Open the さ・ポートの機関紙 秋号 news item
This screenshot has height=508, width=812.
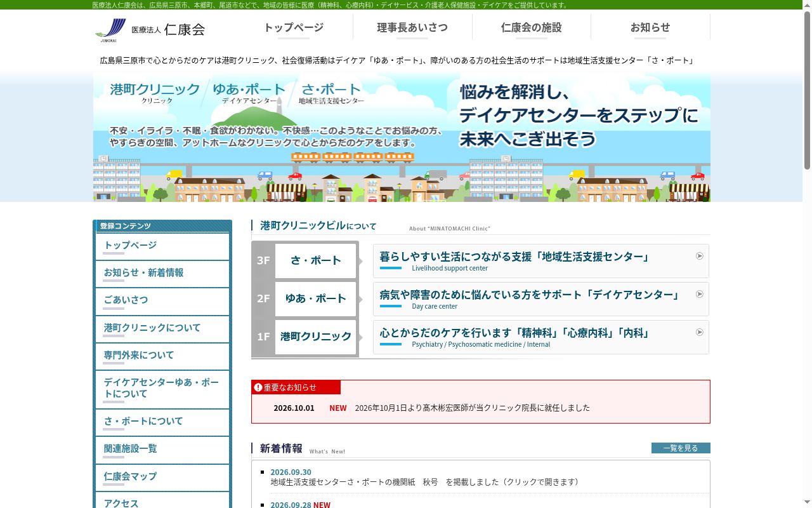[x=425, y=482]
